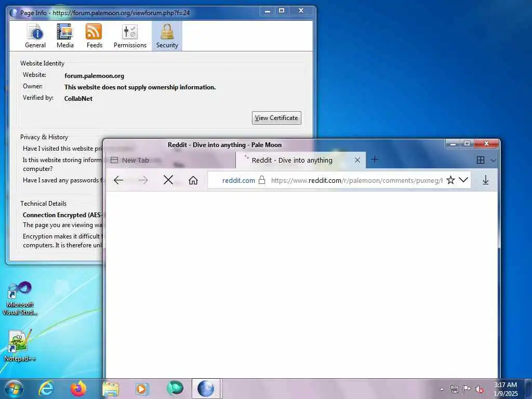
Task: Click the Show desktop strip beside the clock
Action: click(528, 389)
